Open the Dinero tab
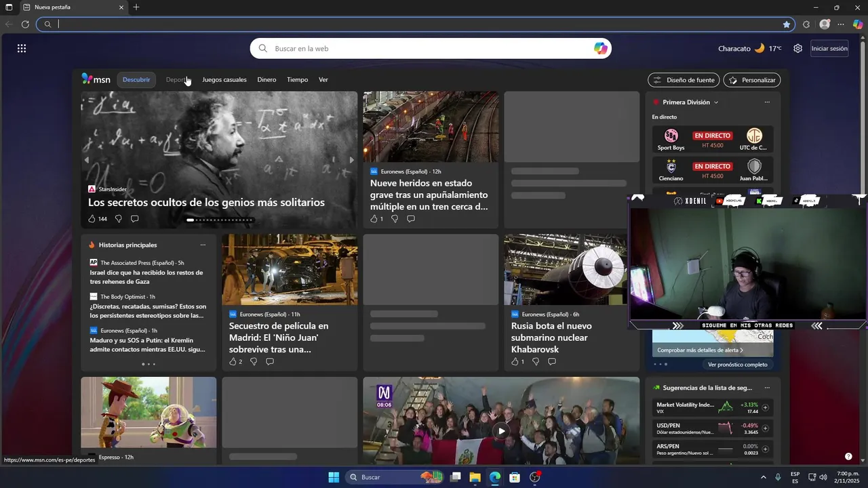Image resolution: width=868 pixels, height=488 pixels. (267, 79)
